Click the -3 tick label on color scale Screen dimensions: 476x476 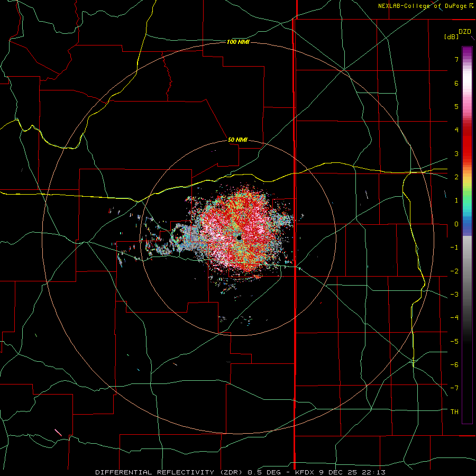pos(454,295)
